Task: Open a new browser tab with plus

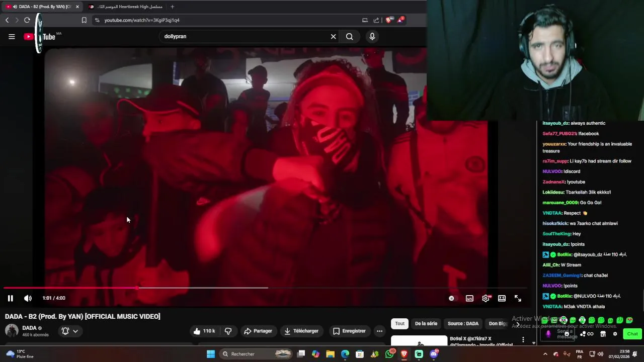Action: [172, 7]
